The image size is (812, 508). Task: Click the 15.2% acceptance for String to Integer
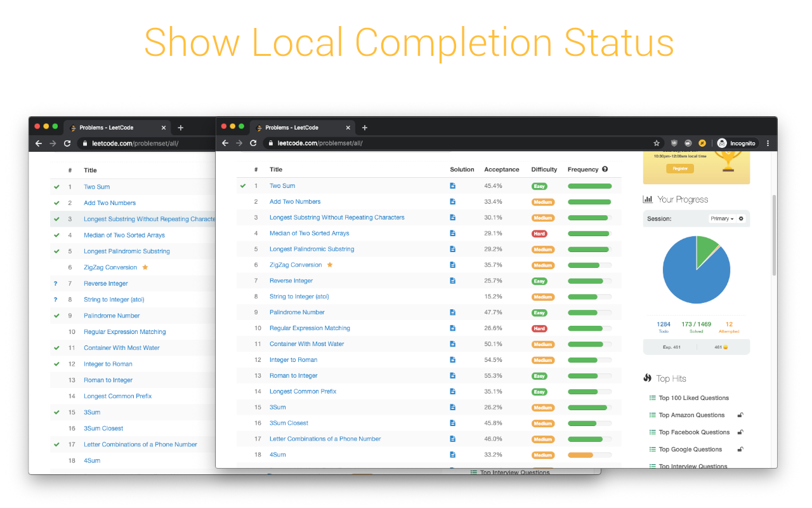tap(493, 297)
